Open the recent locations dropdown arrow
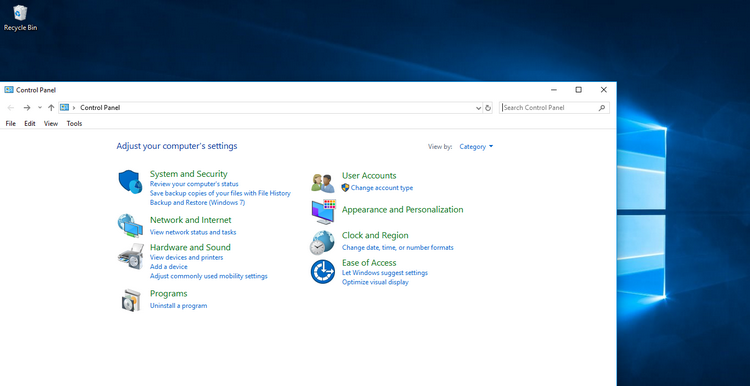This screenshot has width=750, height=386. [x=40, y=108]
